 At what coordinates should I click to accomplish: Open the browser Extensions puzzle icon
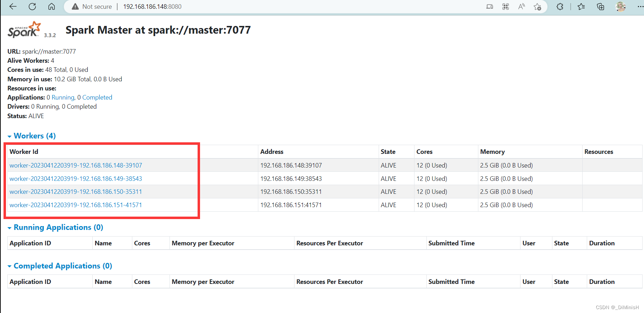coord(560,7)
